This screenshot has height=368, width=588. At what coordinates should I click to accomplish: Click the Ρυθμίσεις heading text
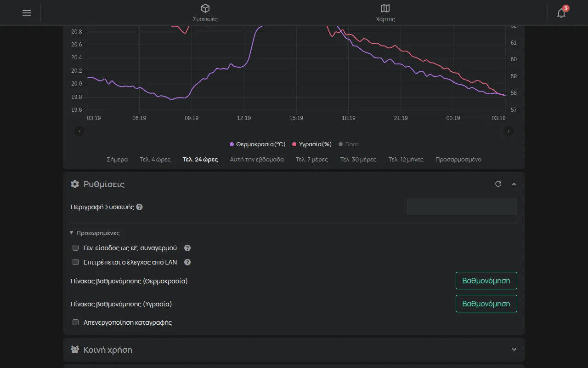click(104, 184)
